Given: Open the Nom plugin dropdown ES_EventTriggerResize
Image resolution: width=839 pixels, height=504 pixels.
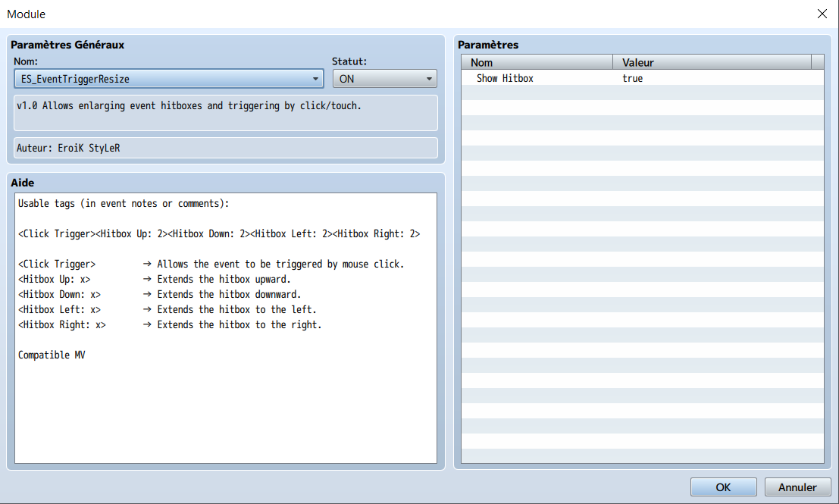Looking at the screenshot, I should click(168, 79).
